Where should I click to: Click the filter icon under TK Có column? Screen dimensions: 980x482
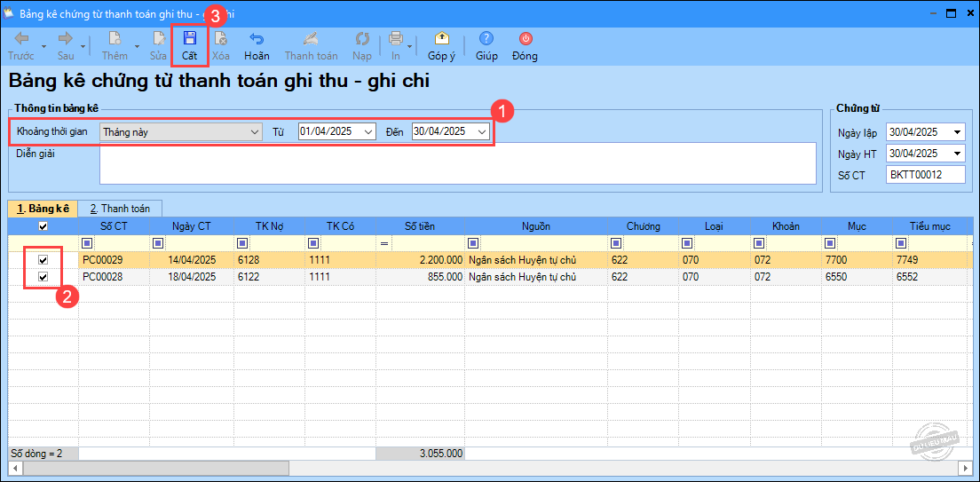point(312,242)
